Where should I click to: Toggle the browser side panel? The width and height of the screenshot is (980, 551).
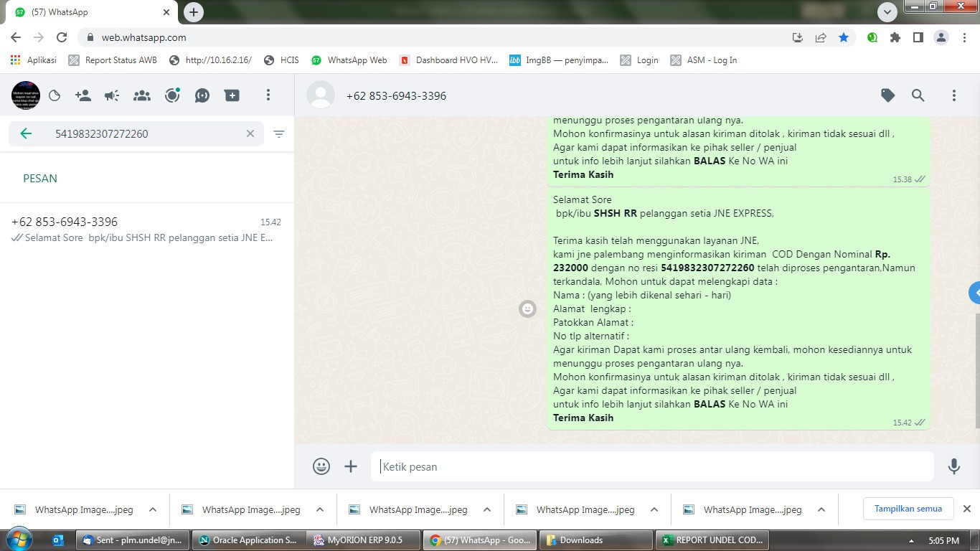point(918,37)
